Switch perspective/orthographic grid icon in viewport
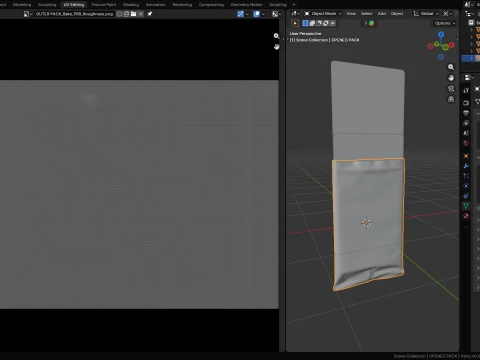Image resolution: width=480 pixels, height=360 pixels. tap(451, 99)
